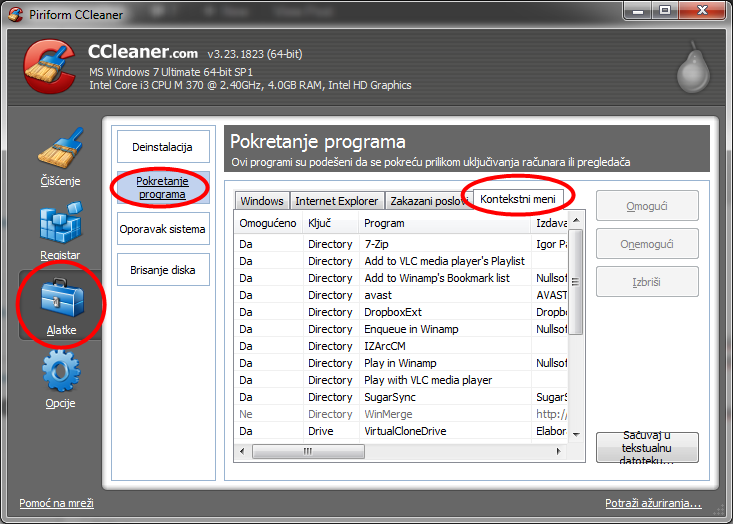Sort by the Ključ column header
The image size is (733, 524).
click(331, 223)
